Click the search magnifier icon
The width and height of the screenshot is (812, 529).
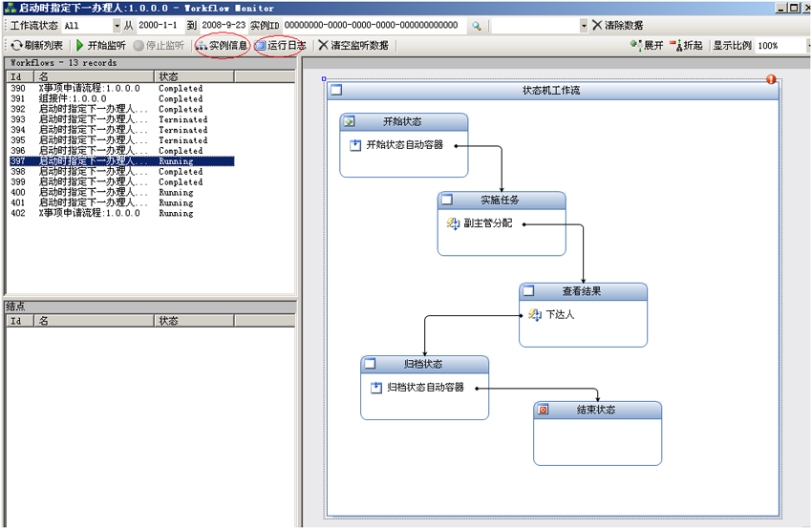pos(477,26)
